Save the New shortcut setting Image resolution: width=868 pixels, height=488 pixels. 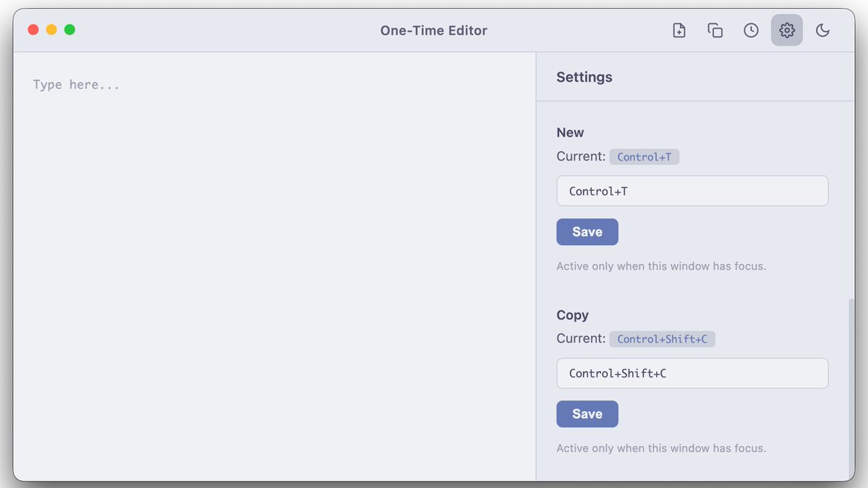[x=587, y=232]
